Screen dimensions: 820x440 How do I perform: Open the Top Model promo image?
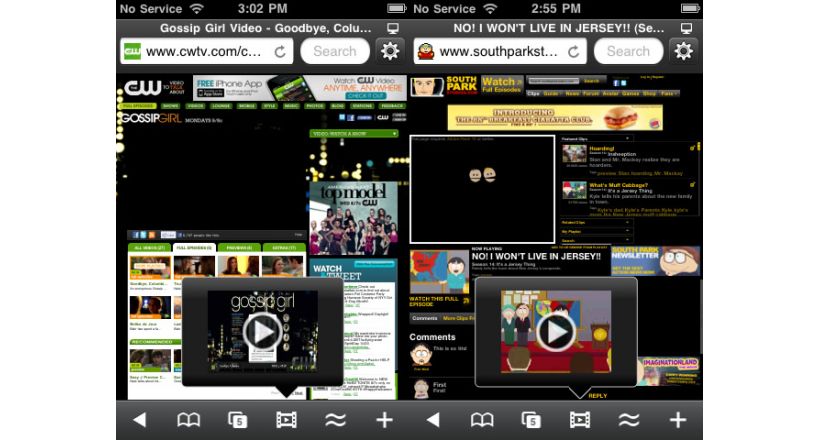tap(353, 218)
